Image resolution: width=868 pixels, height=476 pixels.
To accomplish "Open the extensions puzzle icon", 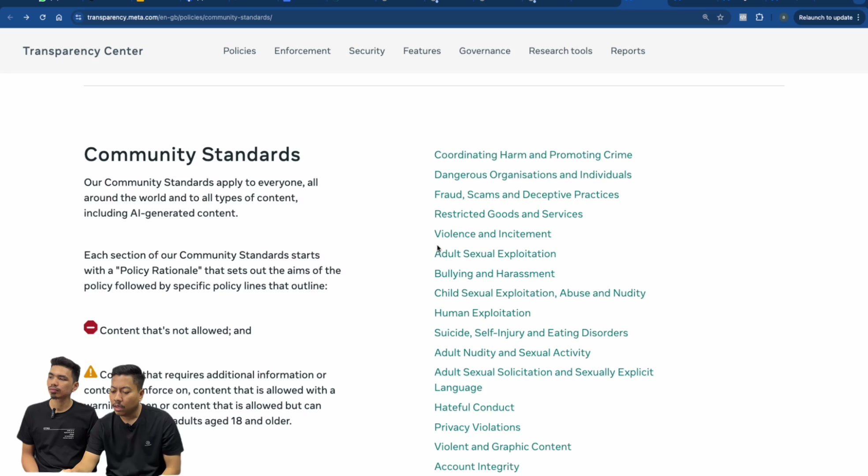I will click(759, 17).
